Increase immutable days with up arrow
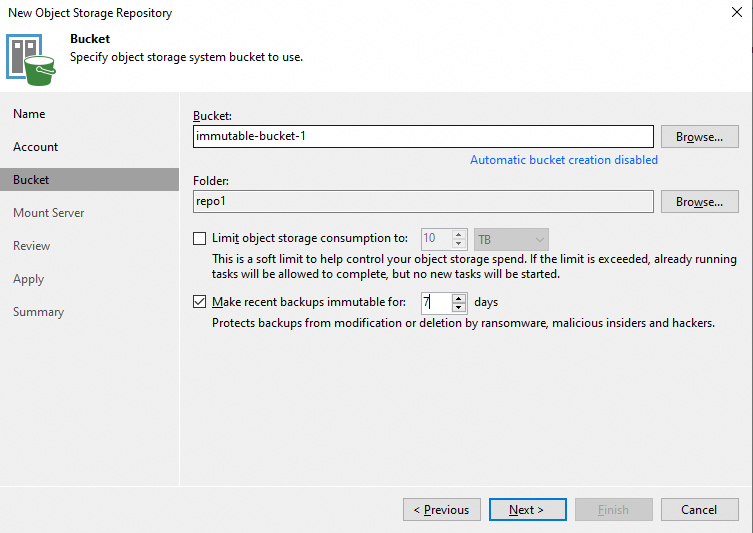The height and width of the screenshot is (533, 753). point(459,298)
